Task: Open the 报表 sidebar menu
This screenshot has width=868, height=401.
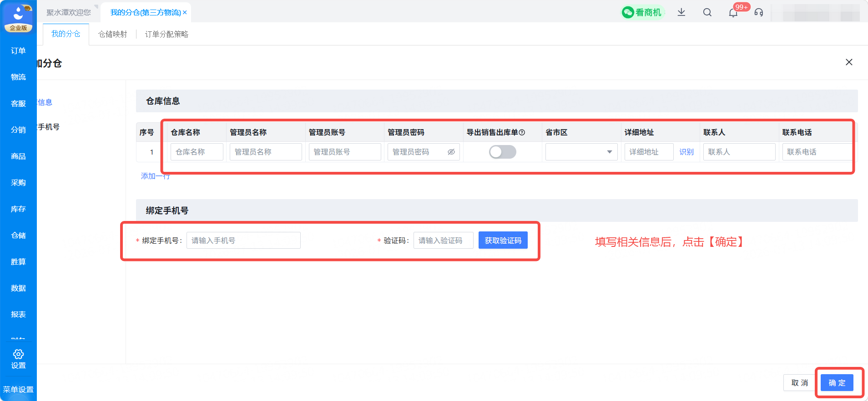Action: [x=18, y=315]
